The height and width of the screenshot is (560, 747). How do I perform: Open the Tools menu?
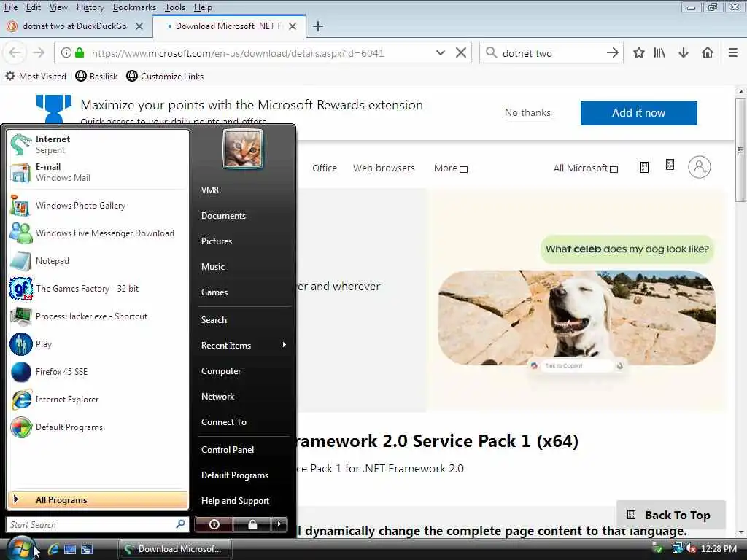[175, 7]
